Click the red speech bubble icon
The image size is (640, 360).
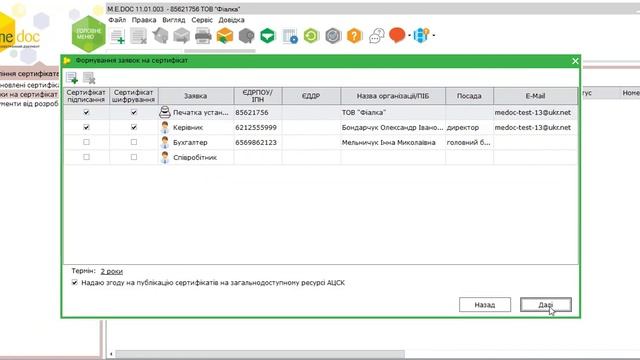click(x=397, y=35)
